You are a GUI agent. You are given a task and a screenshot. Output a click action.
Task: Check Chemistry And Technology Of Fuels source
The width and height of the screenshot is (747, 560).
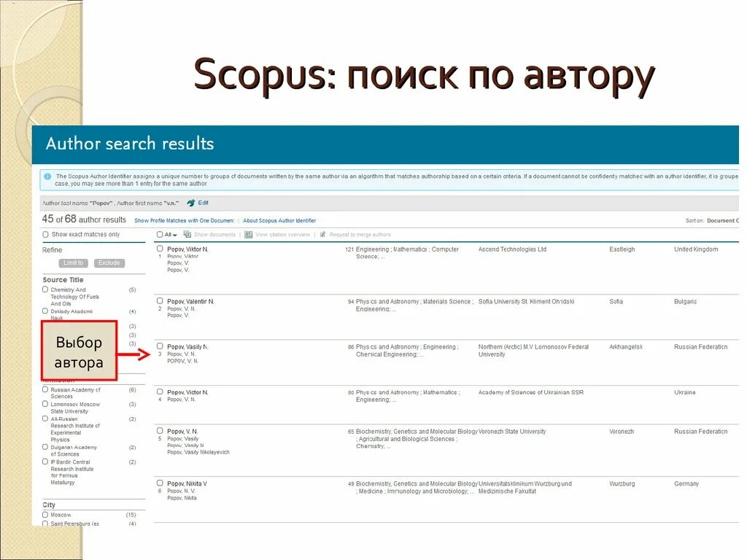(45, 289)
